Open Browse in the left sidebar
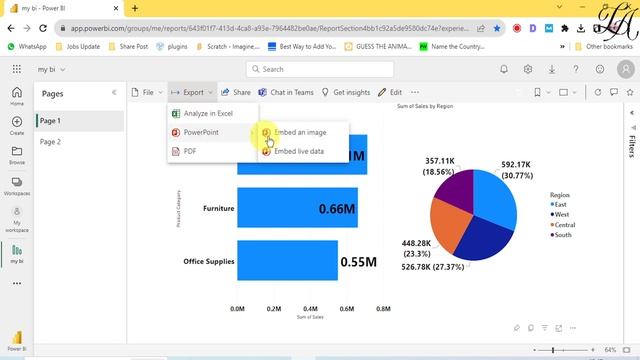Viewport: 640px width, 360px height. (x=17, y=155)
